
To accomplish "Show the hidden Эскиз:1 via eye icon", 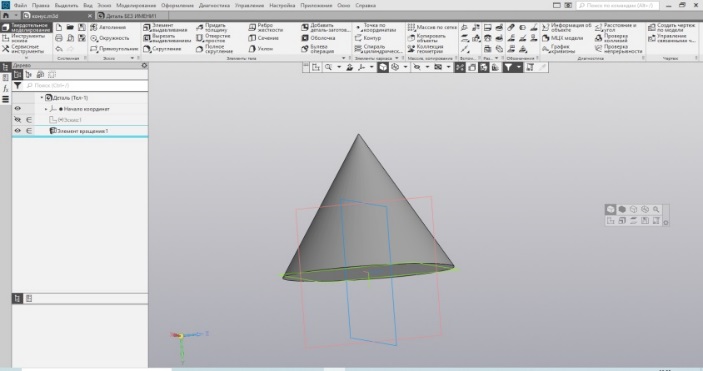I will pyautogui.click(x=17, y=120).
